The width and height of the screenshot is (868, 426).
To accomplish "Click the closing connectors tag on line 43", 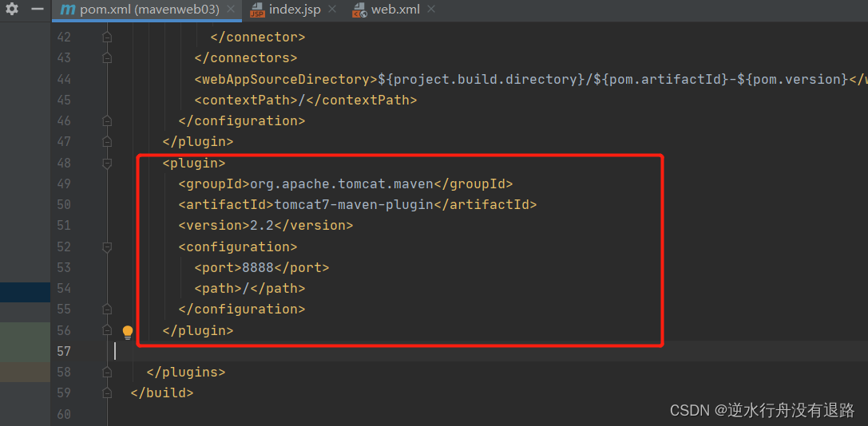I will (246, 58).
